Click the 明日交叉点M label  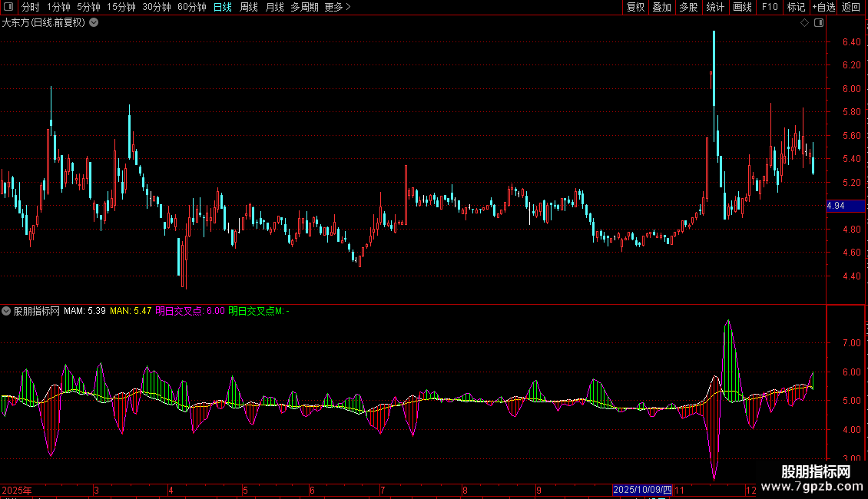[259, 311]
